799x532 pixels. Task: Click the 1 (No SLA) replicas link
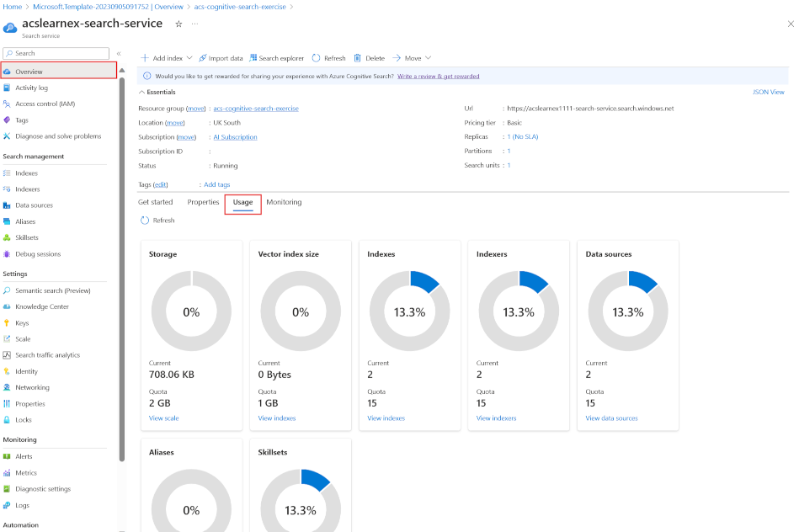(x=522, y=136)
